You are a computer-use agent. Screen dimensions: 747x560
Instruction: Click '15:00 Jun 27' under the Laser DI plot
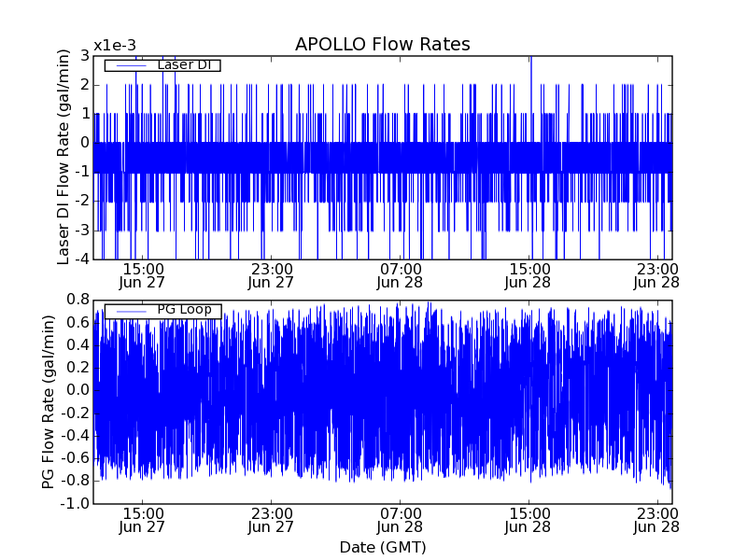142,276
